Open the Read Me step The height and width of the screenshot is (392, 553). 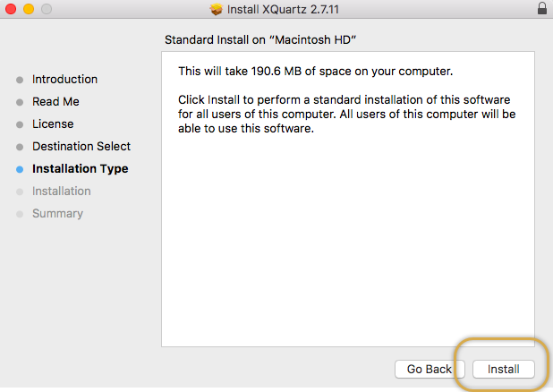[x=55, y=101]
